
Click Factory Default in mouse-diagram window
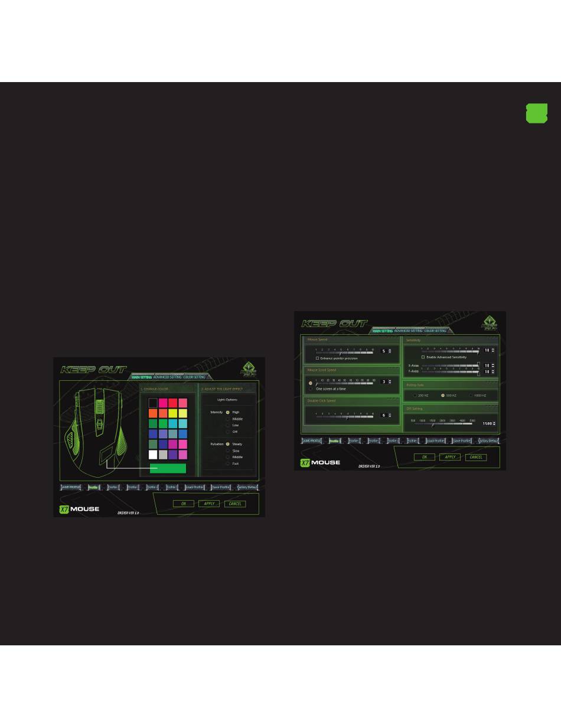pyautogui.click(x=247, y=487)
